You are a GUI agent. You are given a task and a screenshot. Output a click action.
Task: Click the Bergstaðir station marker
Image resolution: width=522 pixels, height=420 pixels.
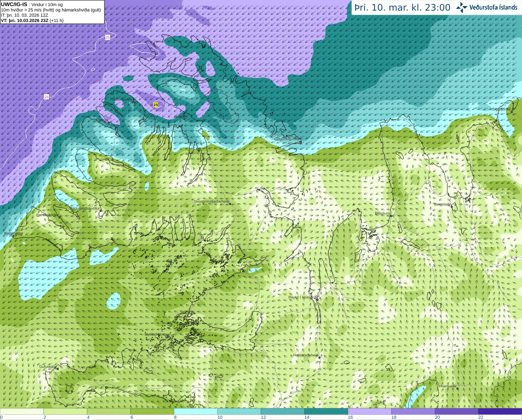click(452, 207)
